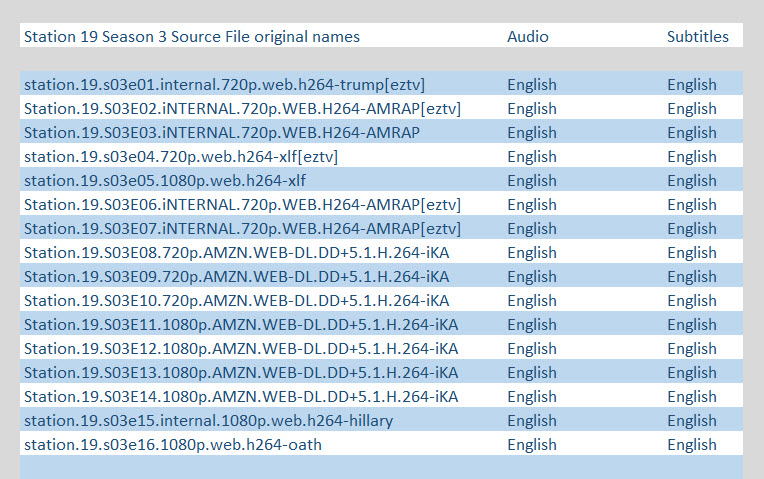Click the Audio 'English' cell for S03E08
This screenshot has width=764, height=479.
coord(532,252)
